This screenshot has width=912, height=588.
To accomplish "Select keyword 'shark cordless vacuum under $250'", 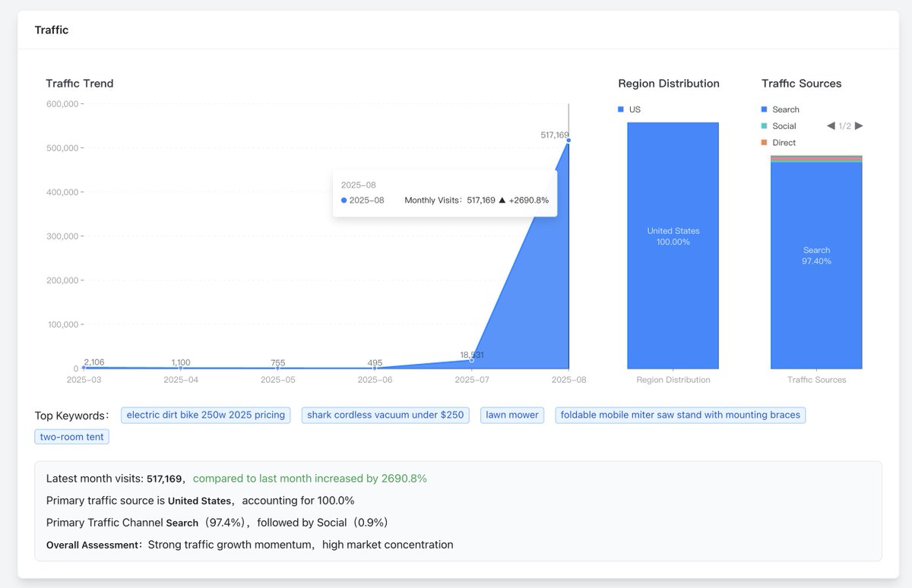I will [385, 416].
